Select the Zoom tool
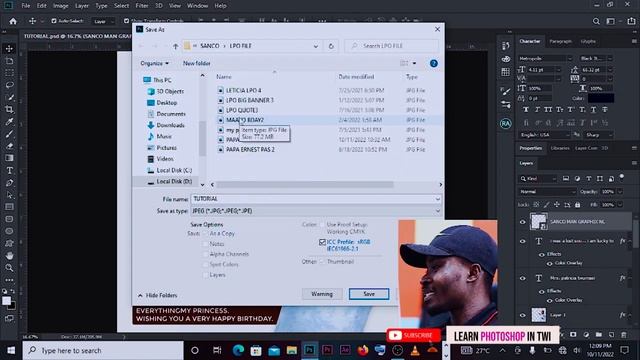Viewport: 640px width, 360px height. click(9, 268)
